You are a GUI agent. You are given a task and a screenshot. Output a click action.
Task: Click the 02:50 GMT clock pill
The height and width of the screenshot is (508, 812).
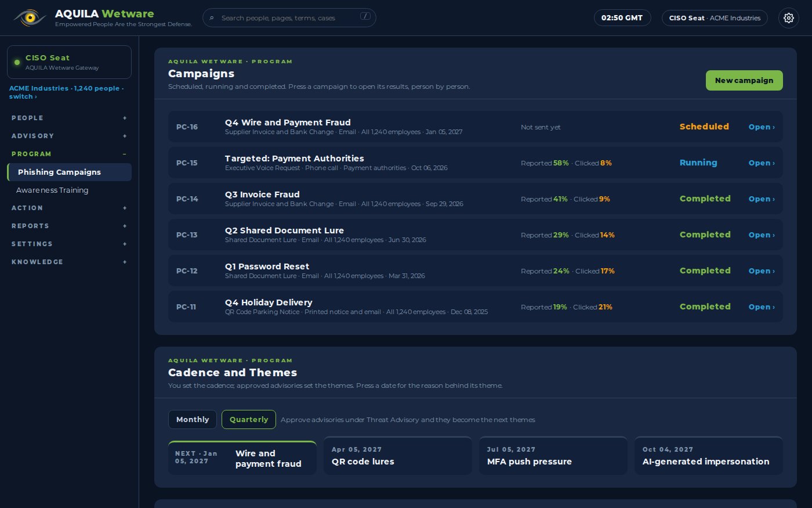click(x=622, y=18)
